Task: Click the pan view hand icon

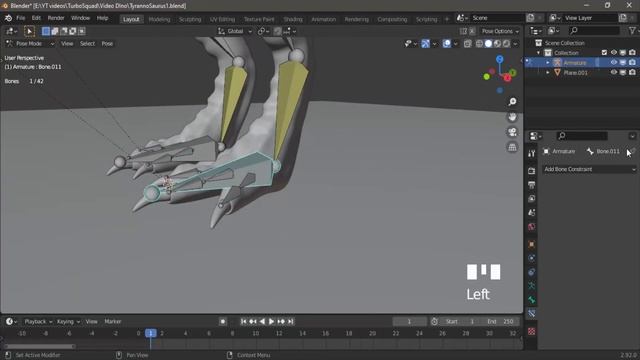Action: [512, 117]
